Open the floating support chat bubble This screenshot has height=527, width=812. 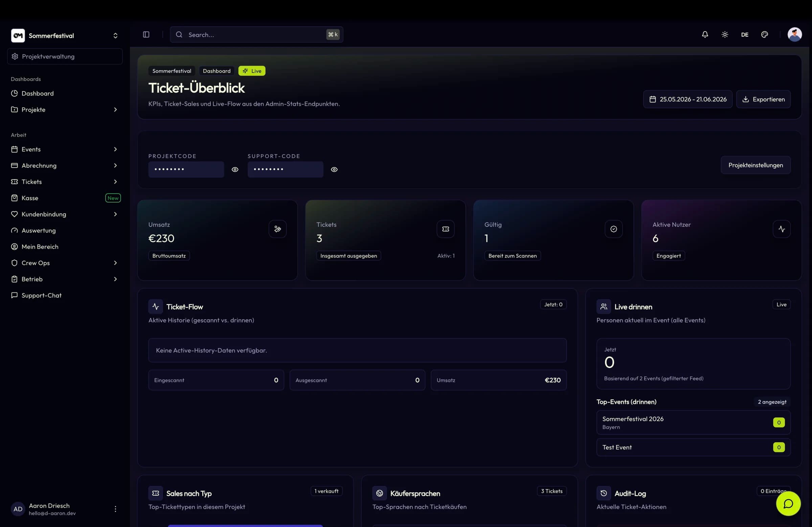click(x=788, y=503)
